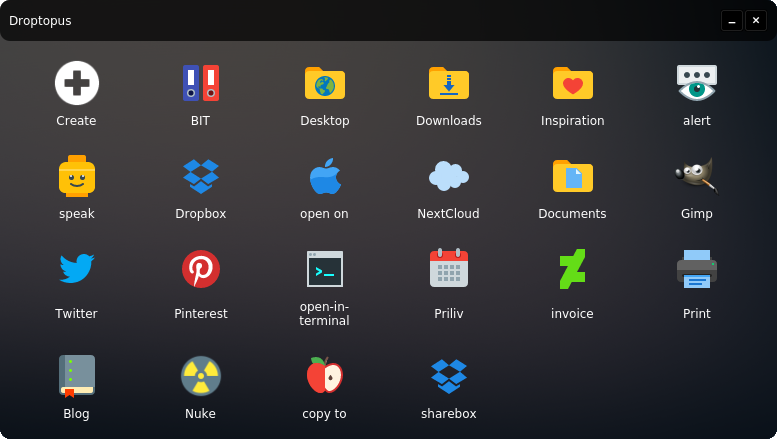Close the Droptopus window

click(756, 21)
